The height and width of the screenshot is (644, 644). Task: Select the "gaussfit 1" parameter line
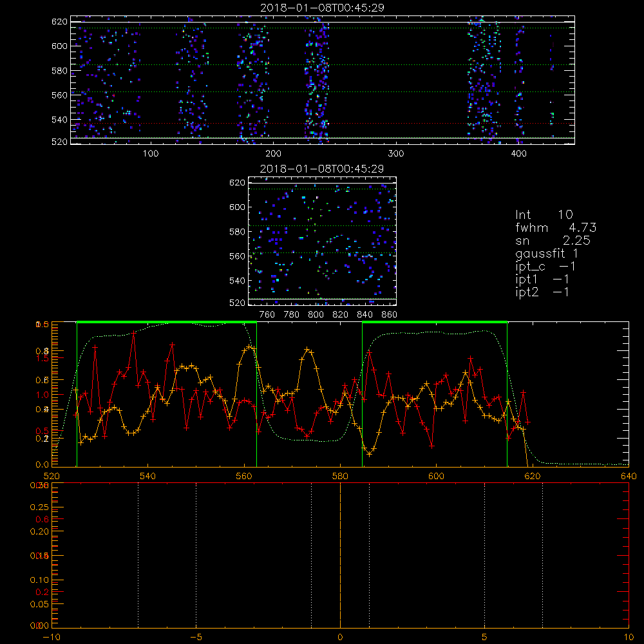tap(547, 253)
